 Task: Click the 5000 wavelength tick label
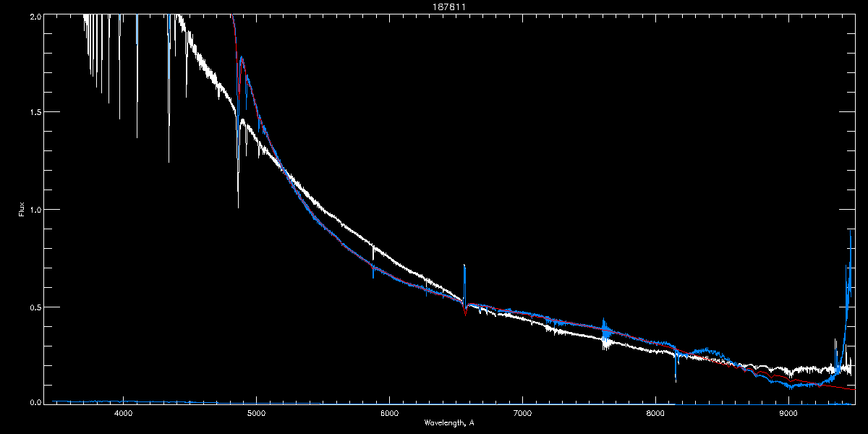[256, 413]
